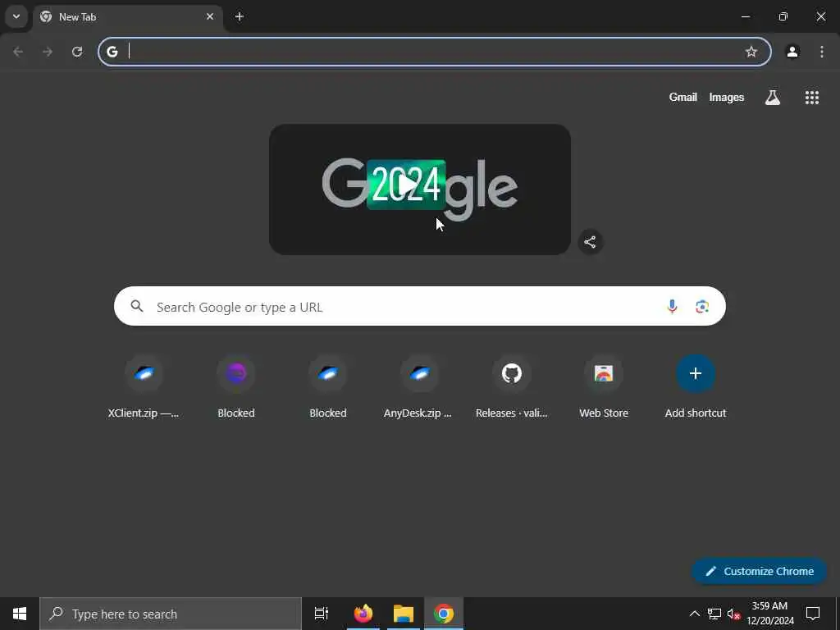Open the AnyDesk.zip shortcut

click(x=420, y=387)
